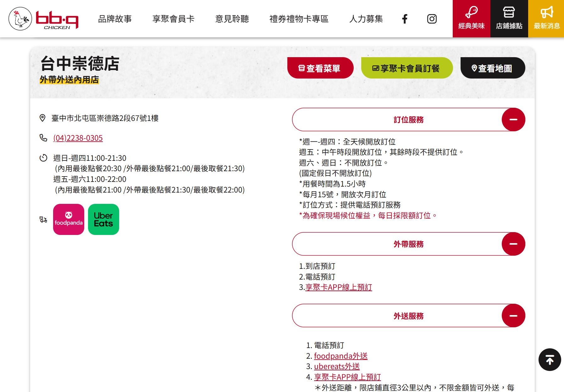Click the 週日-週四11:00-21:30 hours text
Screen dimensions: 564x392
coord(90,158)
